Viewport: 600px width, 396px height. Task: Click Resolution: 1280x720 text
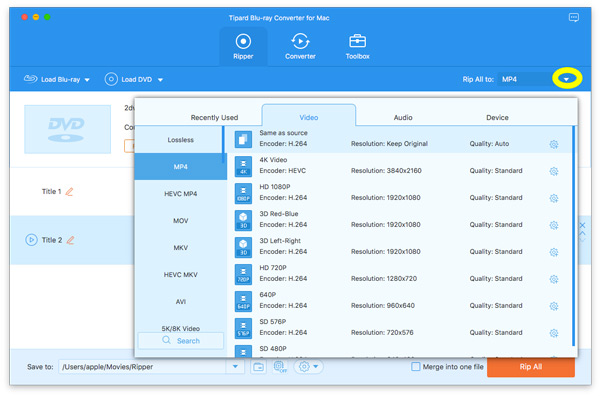click(384, 279)
